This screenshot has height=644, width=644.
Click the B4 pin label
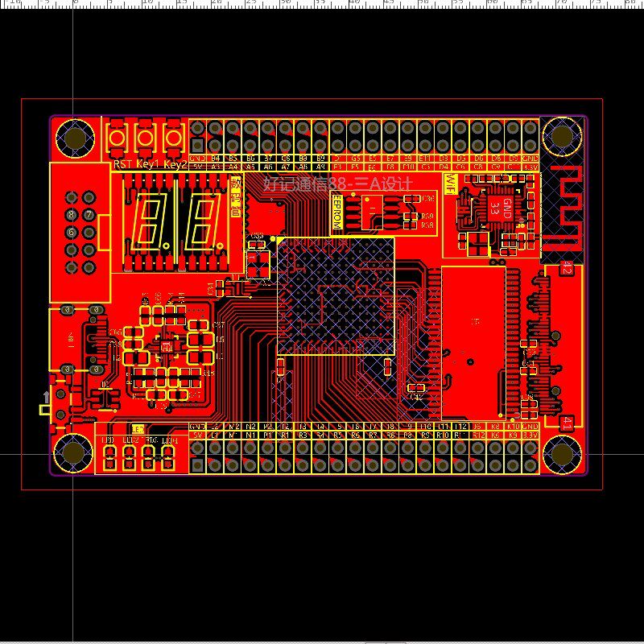[x=215, y=159]
